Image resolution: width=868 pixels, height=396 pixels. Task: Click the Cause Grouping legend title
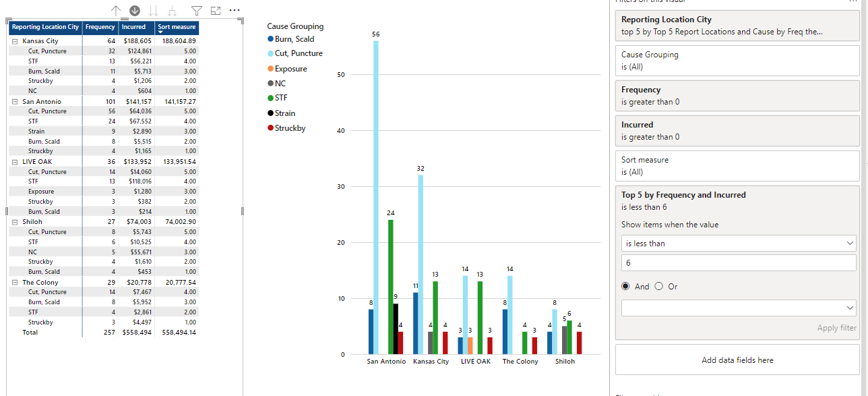click(x=295, y=26)
